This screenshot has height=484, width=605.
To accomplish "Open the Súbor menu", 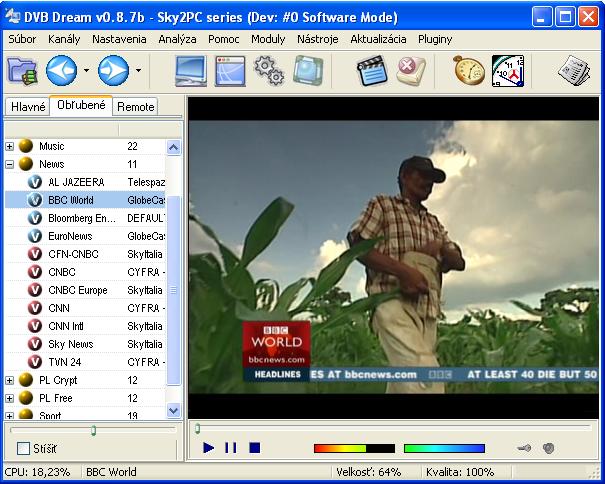I will click(x=22, y=39).
